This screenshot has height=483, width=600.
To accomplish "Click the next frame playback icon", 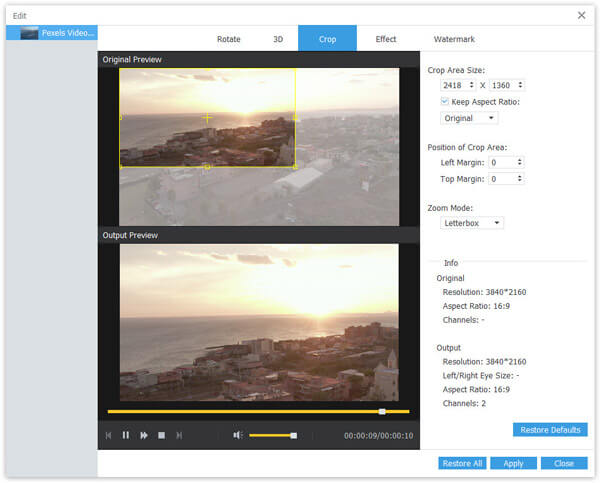I will [x=179, y=435].
